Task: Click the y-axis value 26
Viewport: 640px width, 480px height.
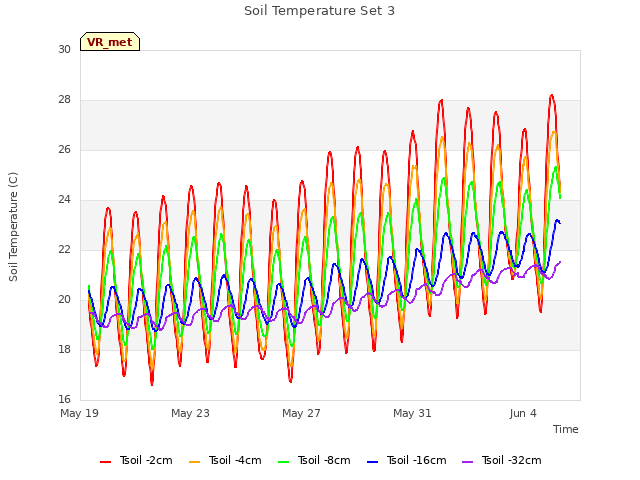Action: click(64, 149)
